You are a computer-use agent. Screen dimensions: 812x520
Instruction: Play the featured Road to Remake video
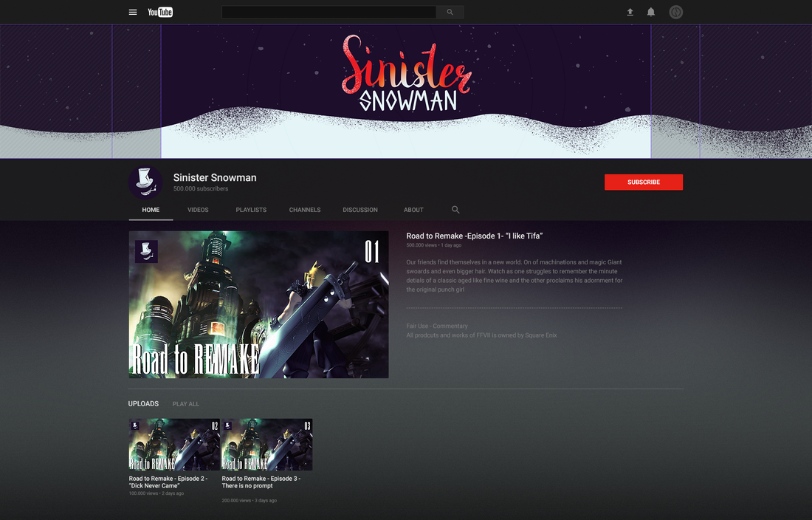click(x=259, y=304)
